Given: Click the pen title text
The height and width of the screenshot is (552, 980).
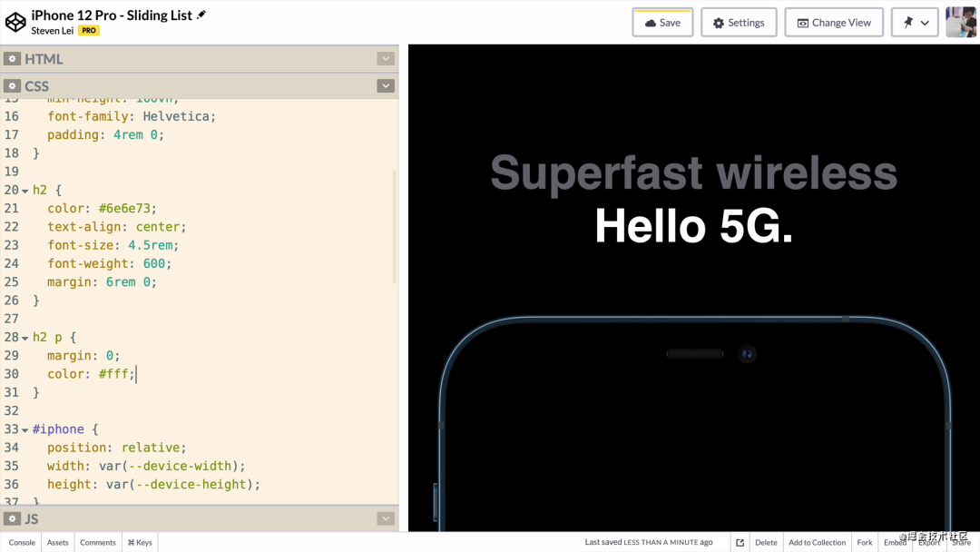Looking at the screenshot, I should 112,15.
